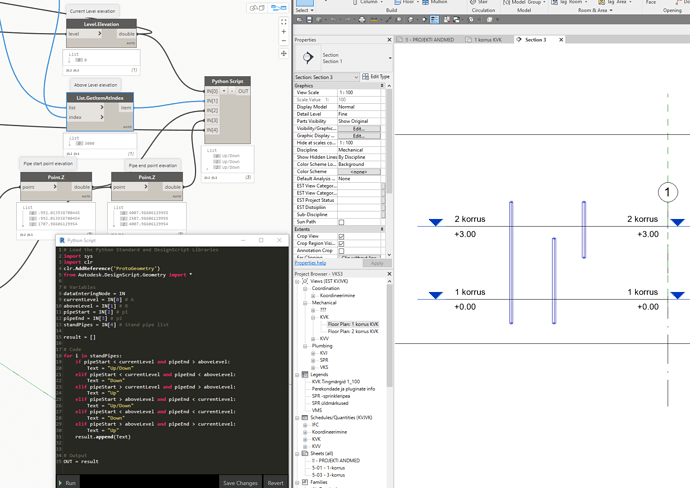Click Save Changes in the script editor
Screen dimensions: 690x488
(x=240, y=482)
